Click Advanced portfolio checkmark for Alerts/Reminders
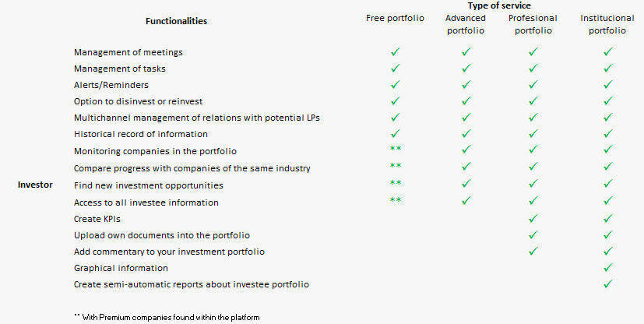 tap(466, 85)
